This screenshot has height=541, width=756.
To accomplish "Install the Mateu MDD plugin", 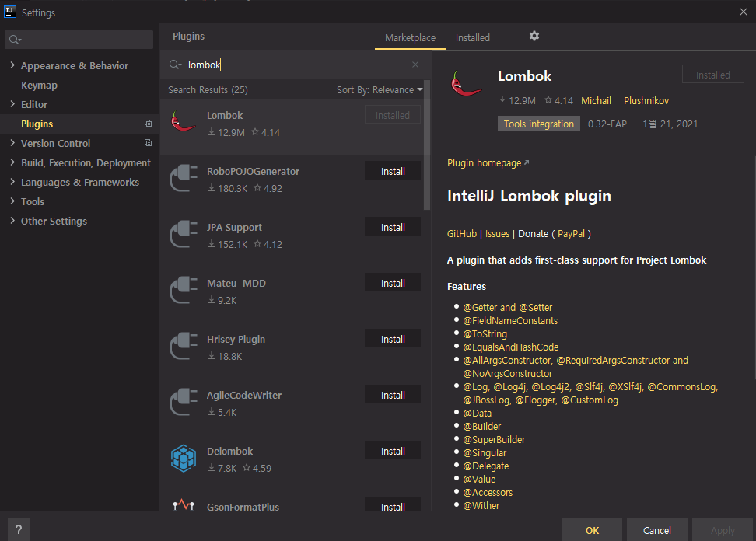I will [393, 283].
